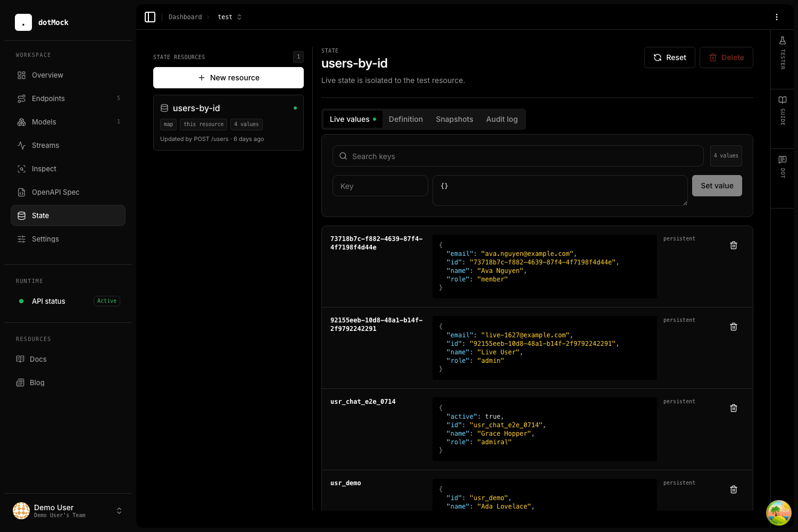
Task: Open the vertical three-dot menu
Action: point(777,17)
